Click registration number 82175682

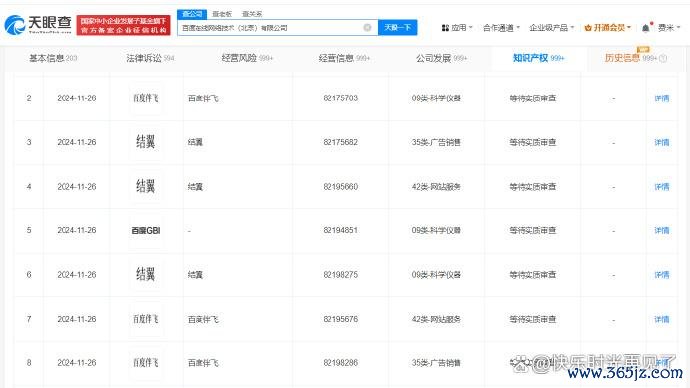click(341, 142)
